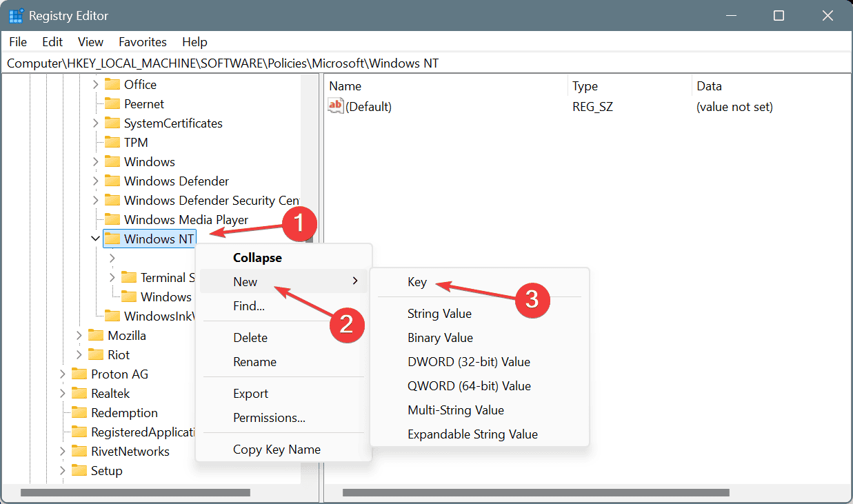
Task: Expand the Proton AG key
Action: point(62,374)
